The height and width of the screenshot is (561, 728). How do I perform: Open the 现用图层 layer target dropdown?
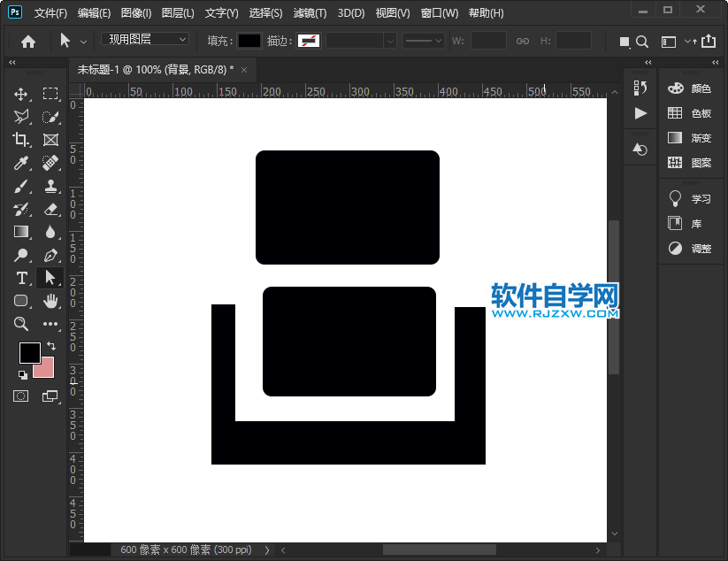[144, 39]
